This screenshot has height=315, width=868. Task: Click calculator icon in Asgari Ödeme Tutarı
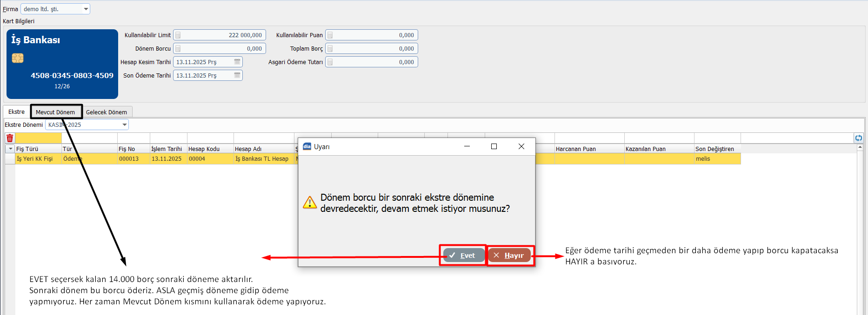(x=330, y=62)
